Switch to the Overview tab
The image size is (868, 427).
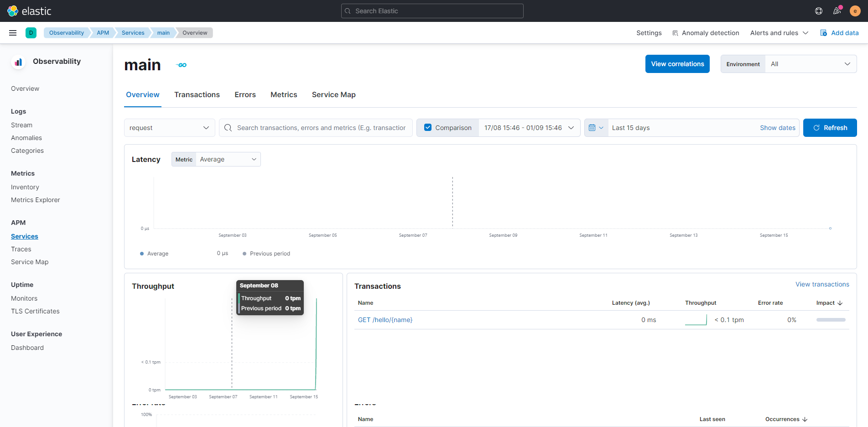click(x=143, y=95)
